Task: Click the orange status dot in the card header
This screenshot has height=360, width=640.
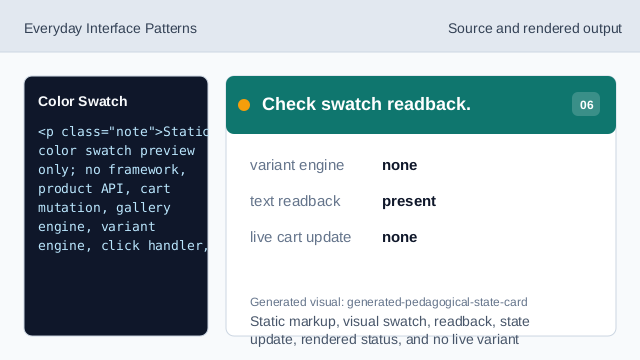Action: (x=244, y=105)
